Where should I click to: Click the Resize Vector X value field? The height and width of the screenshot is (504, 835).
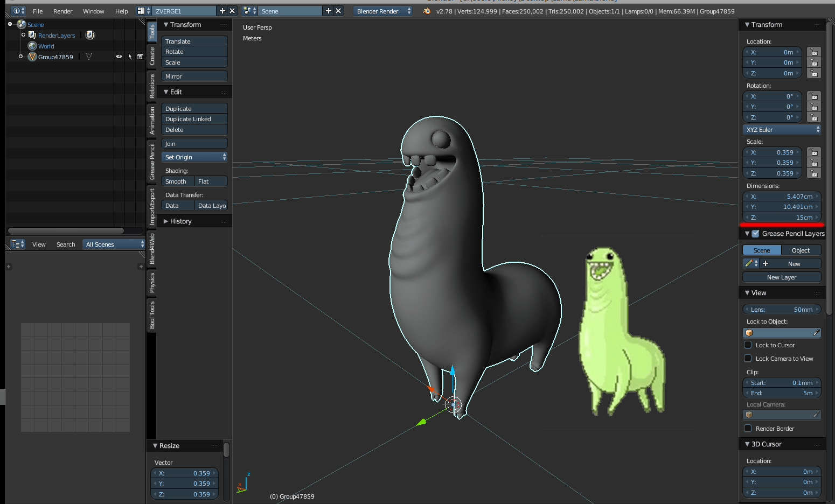click(x=184, y=473)
